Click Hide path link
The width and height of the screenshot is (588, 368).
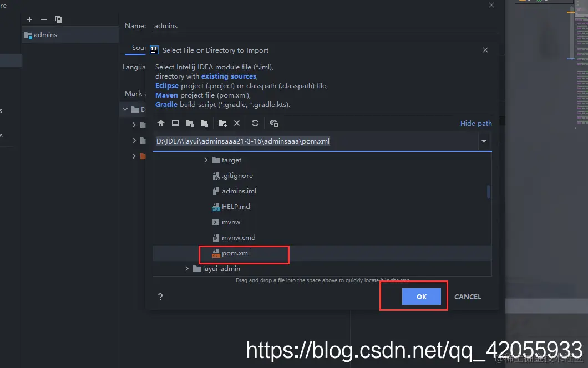476,123
